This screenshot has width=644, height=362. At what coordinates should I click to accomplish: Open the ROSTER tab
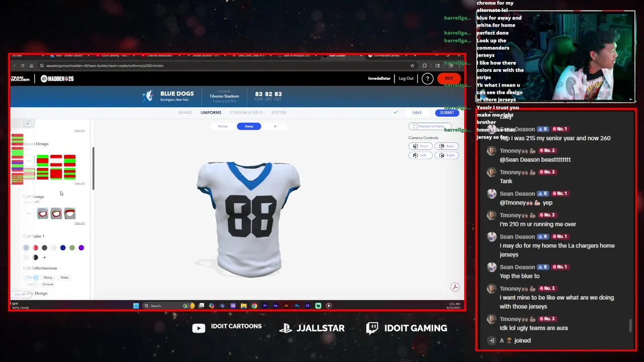(x=279, y=113)
